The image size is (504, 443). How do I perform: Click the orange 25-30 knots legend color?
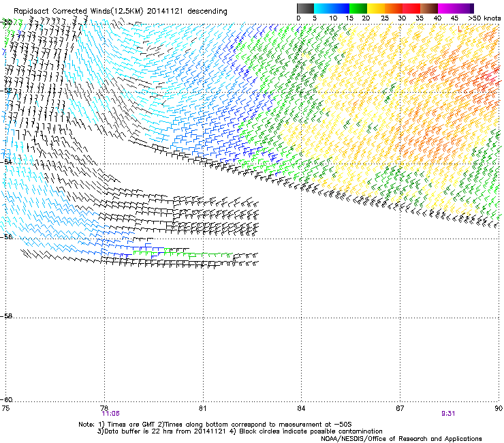(x=394, y=8)
